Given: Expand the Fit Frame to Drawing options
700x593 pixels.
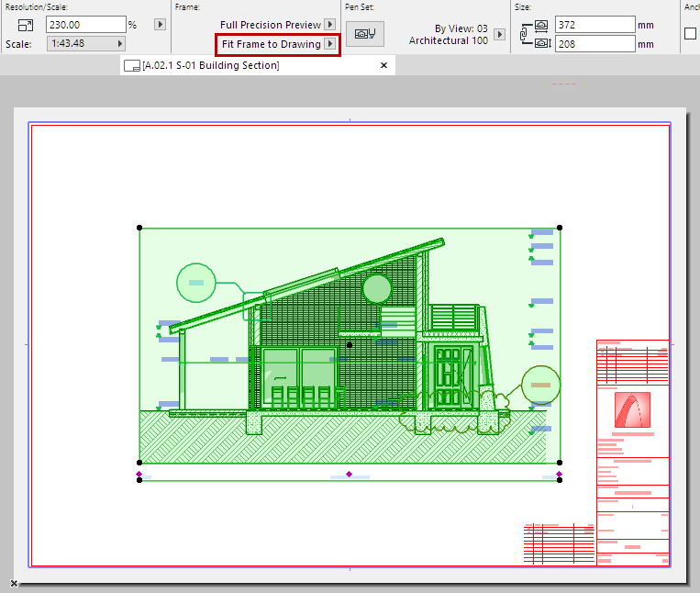Looking at the screenshot, I should pyautogui.click(x=330, y=44).
